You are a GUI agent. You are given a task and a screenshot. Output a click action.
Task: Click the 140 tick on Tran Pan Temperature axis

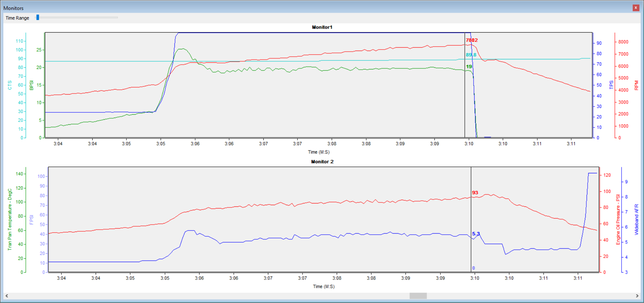(19, 174)
